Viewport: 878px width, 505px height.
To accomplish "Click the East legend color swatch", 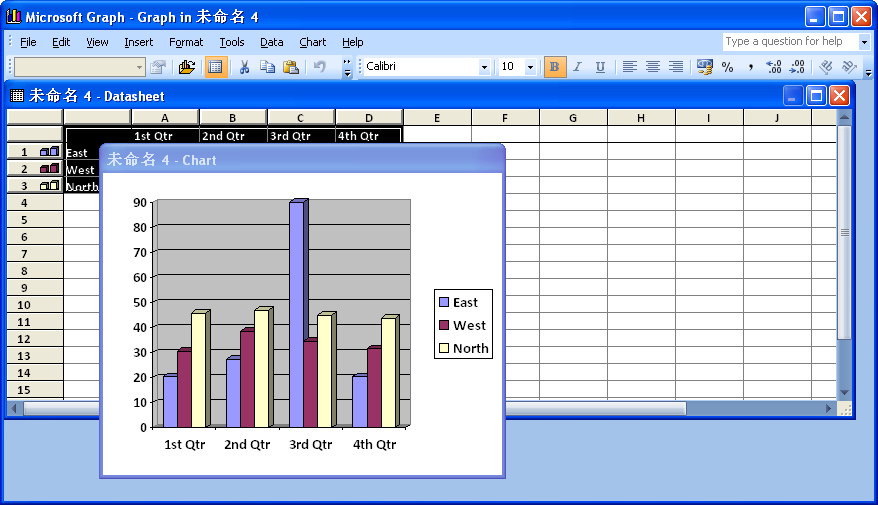I will (x=444, y=302).
